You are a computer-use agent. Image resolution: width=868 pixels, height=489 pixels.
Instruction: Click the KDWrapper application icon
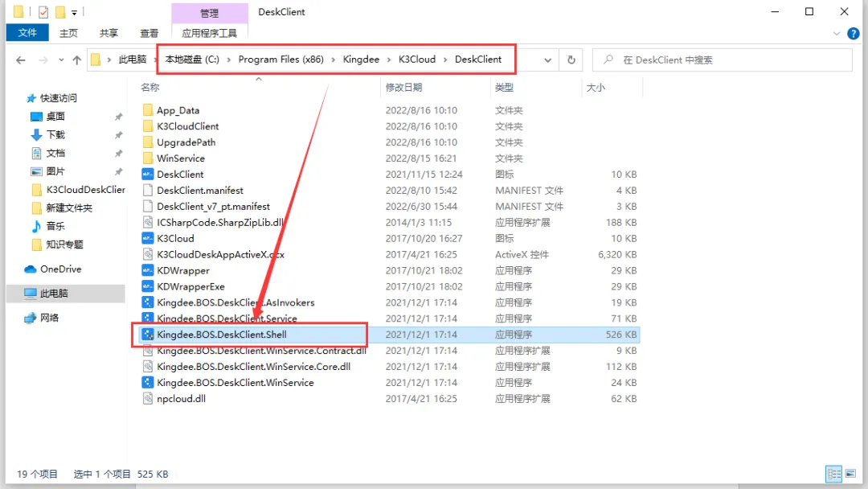point(147,271)
